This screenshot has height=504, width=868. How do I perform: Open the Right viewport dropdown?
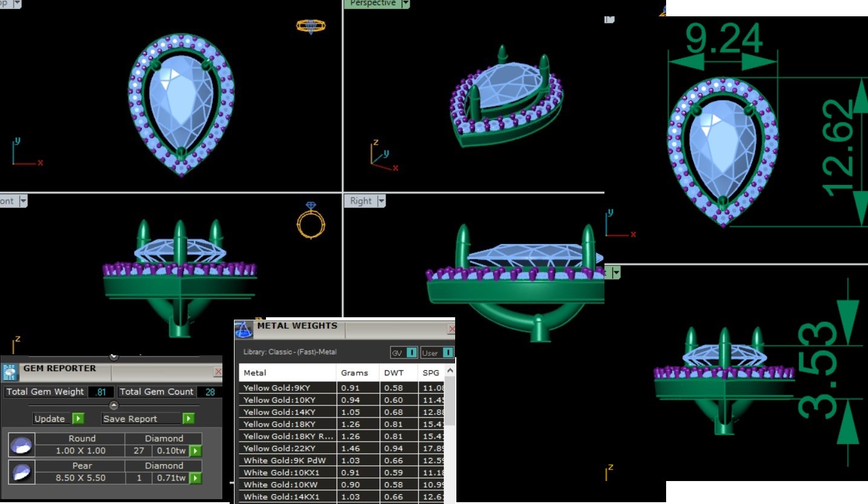point(380,201)
